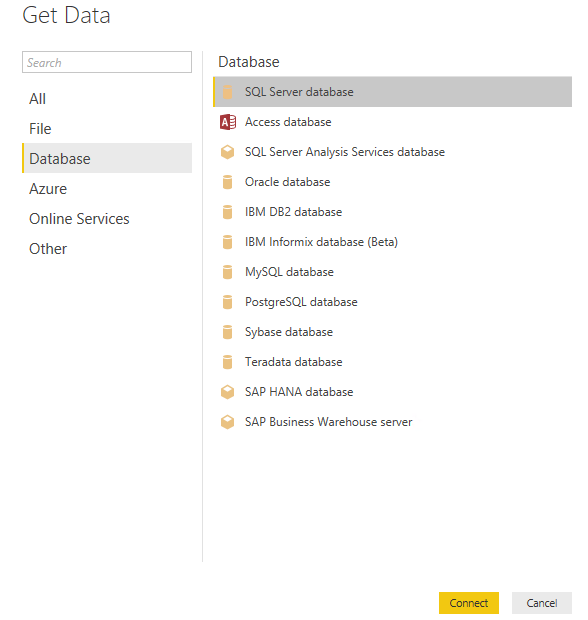Cancel the Get Data dialog
Screen dimensions: 588x620
542,603
